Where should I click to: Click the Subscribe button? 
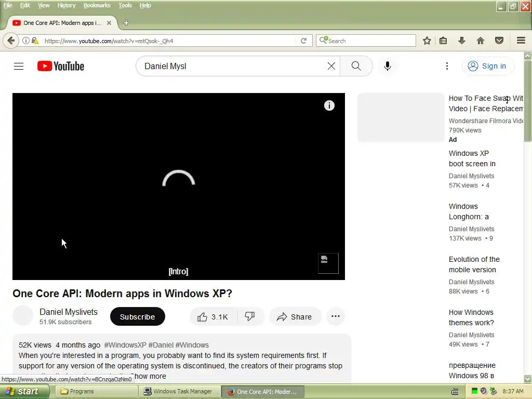pyautogui.click(x=137, y=316)
